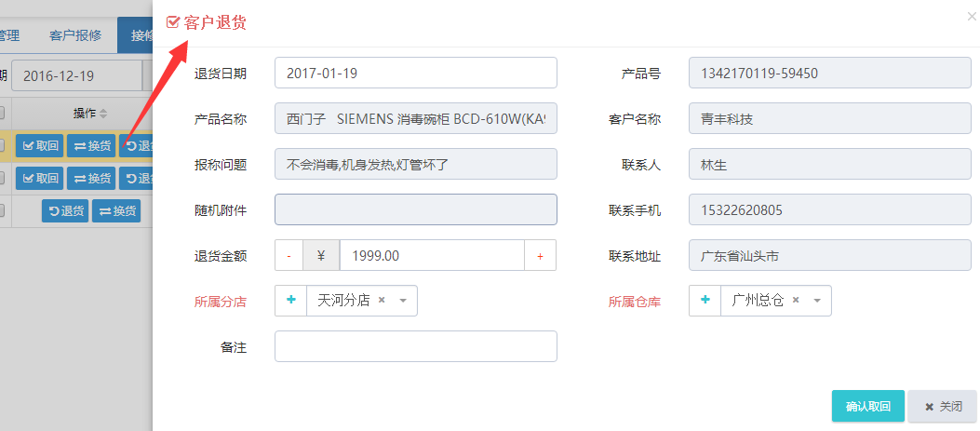Close dialog using top-right X icon

[971, 18]
